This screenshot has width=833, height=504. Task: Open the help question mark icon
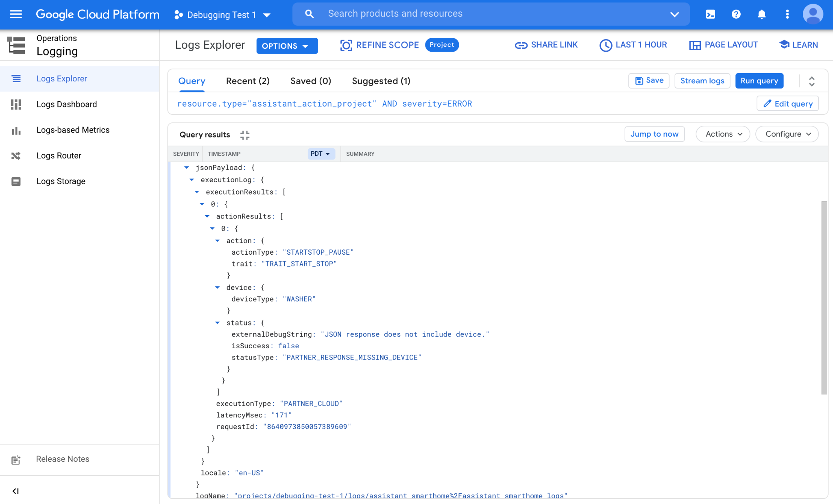coord(736,15)
